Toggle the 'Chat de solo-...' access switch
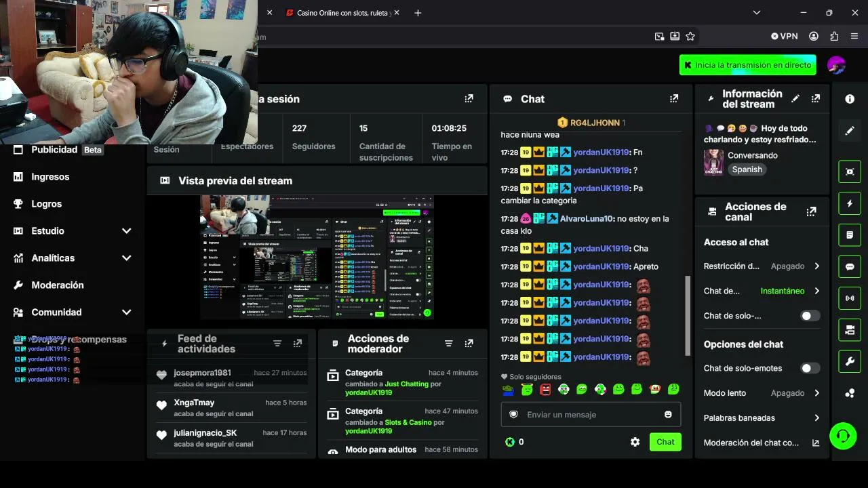 click(x=810, y=316)
